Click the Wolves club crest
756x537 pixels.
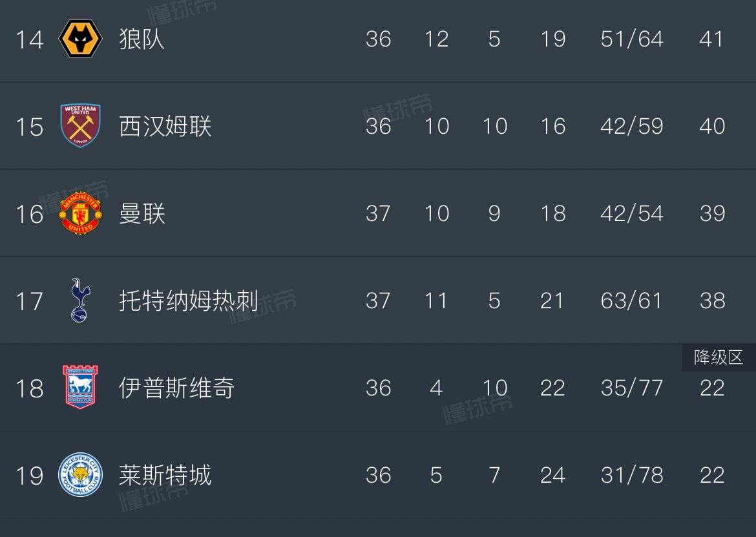pyautogui.click(x=79, y=39)
